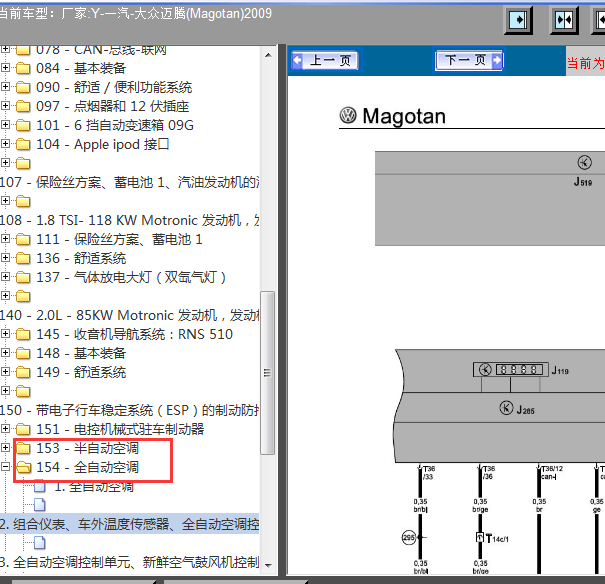The image size is (605, 584).
Task: Click folder icon beside 101 自动变速箱
Action: point(23,125)
